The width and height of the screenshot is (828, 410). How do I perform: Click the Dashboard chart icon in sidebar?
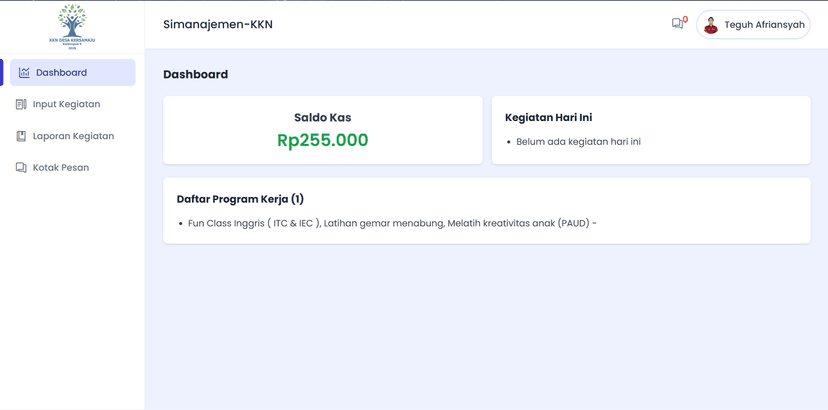[x=24, y=73]
